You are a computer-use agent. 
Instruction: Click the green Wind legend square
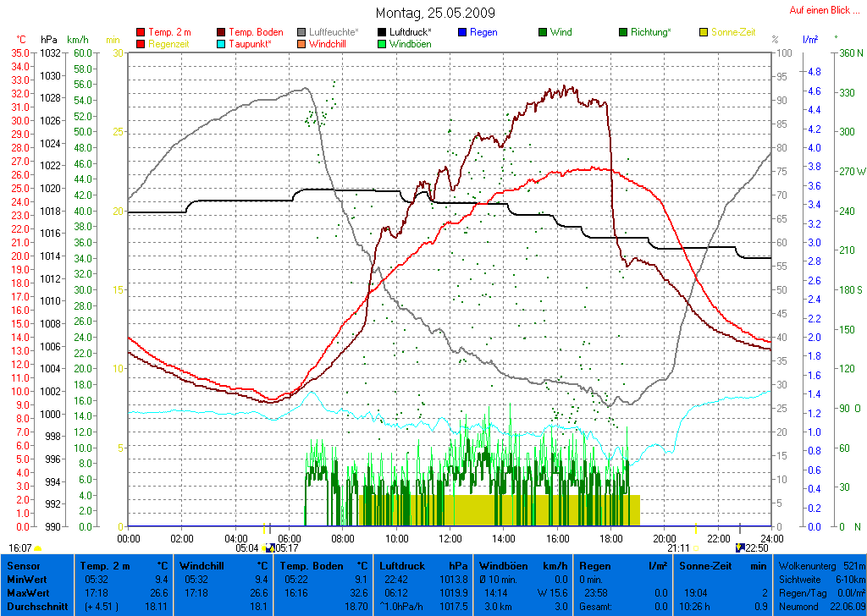pyautogui.click(x=543, y=33)
